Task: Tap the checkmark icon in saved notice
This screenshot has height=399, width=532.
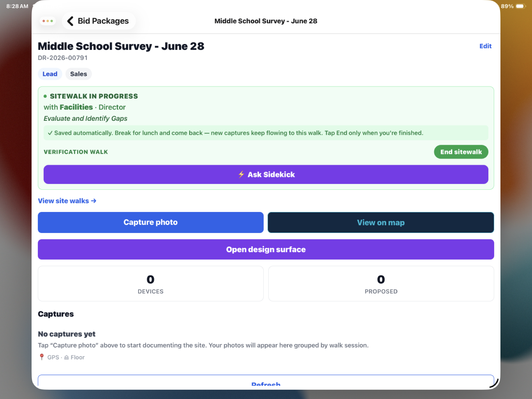Action: [x=50, y=133]
